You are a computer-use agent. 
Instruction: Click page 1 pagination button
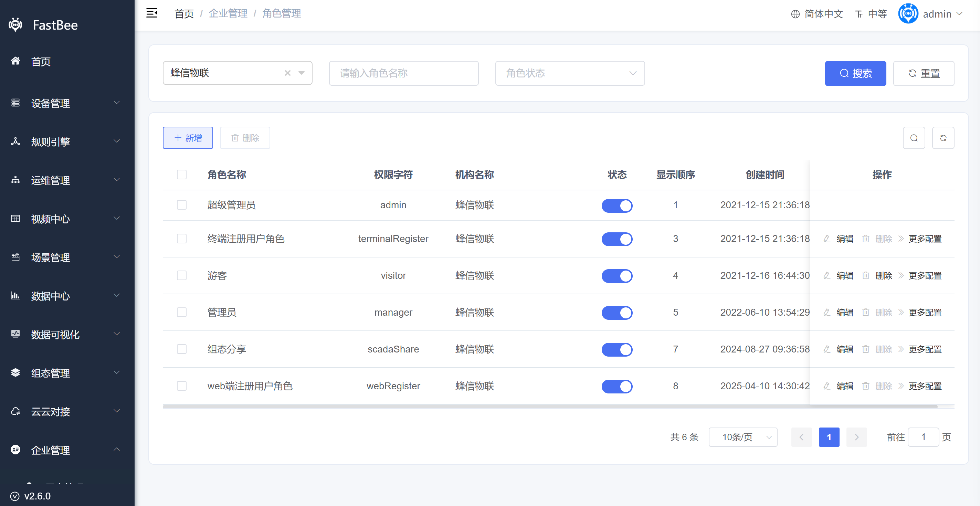point(829,437)
